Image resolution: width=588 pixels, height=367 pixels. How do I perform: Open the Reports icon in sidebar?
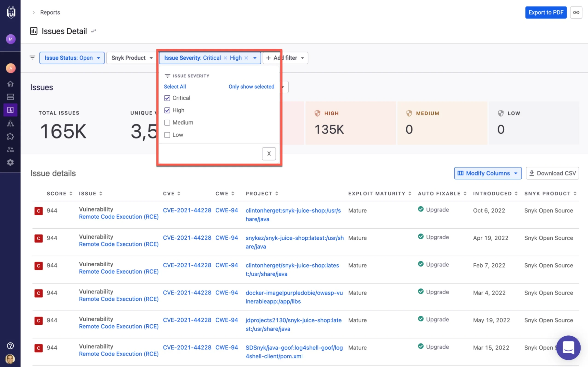[10, 110]
